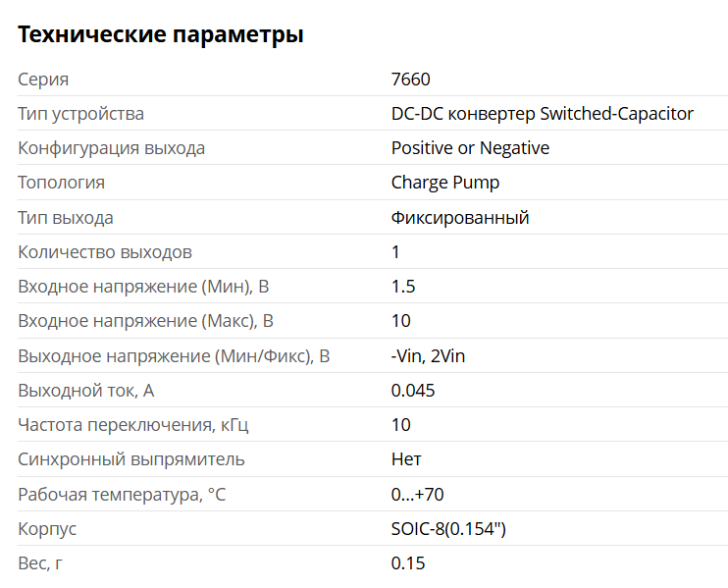Viewport: 728px width, 588px height.
Task: Click the "Серия" row label
Action: pyautogui.click(x=43, y=80)
